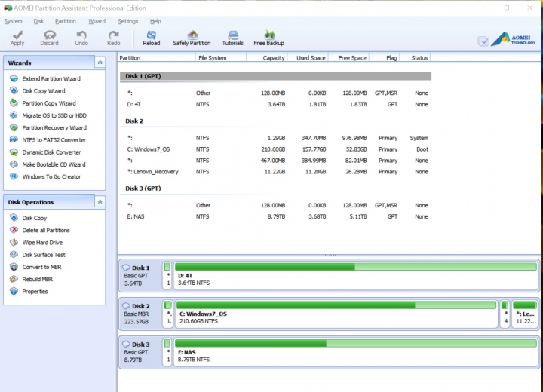Open the Partition menu

pos(65,21)
